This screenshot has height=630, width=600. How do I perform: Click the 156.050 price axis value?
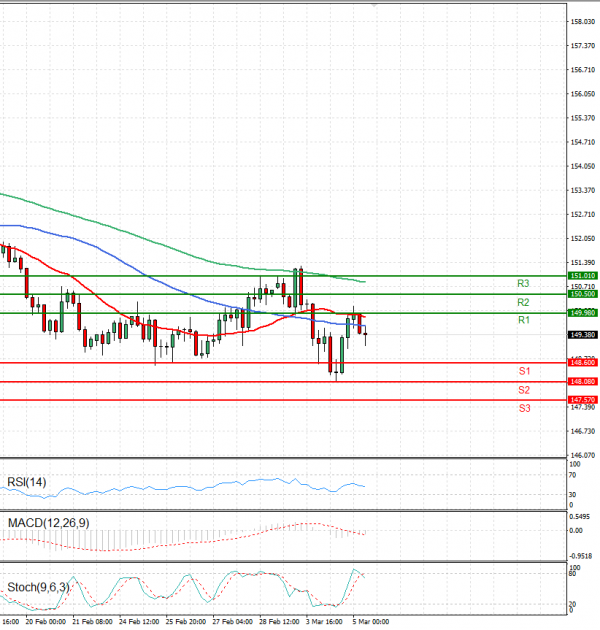pyautogui.click(x=583, y=94)
